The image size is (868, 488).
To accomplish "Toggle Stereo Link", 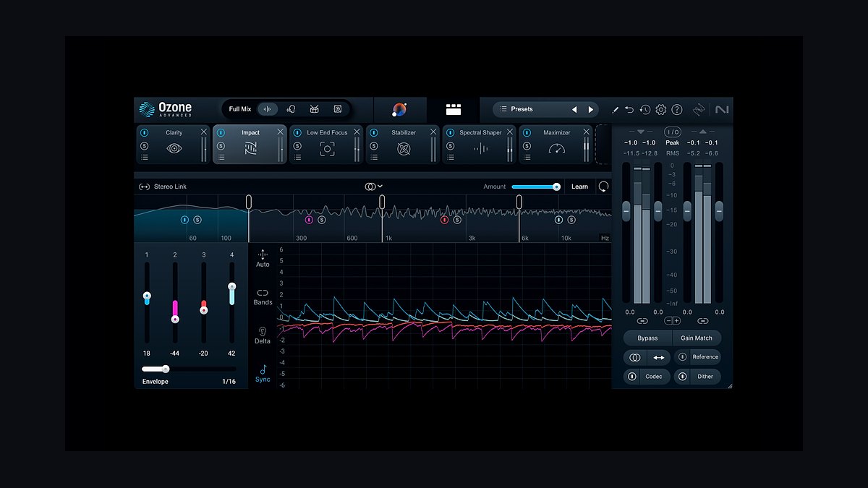I will pos(163,187).
